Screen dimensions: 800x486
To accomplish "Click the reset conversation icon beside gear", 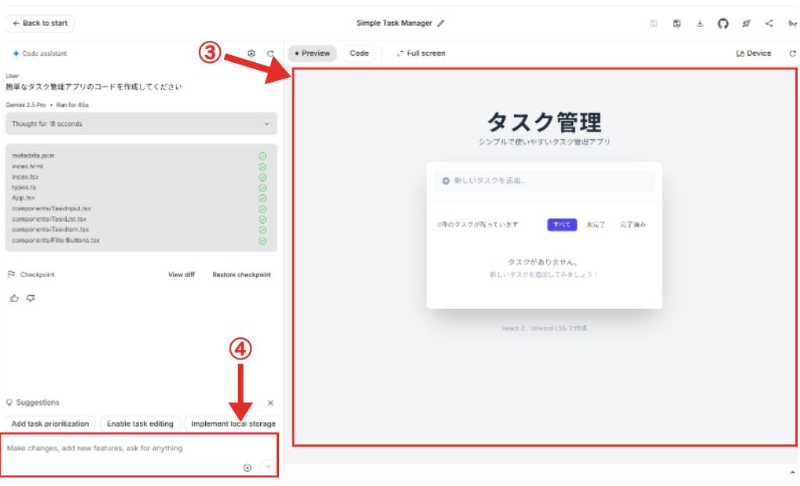I will coord(270,53).
